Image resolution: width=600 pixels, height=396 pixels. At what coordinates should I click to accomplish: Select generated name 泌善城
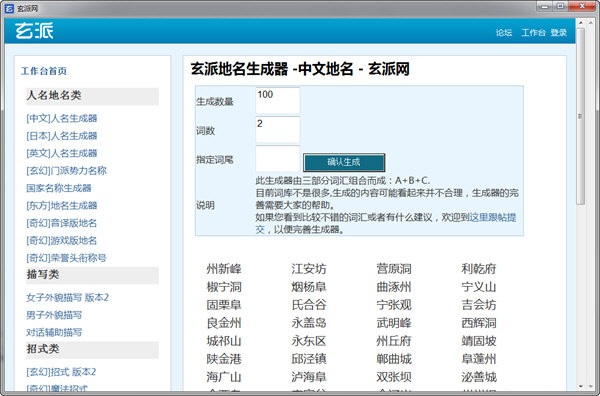pos(479,377)
